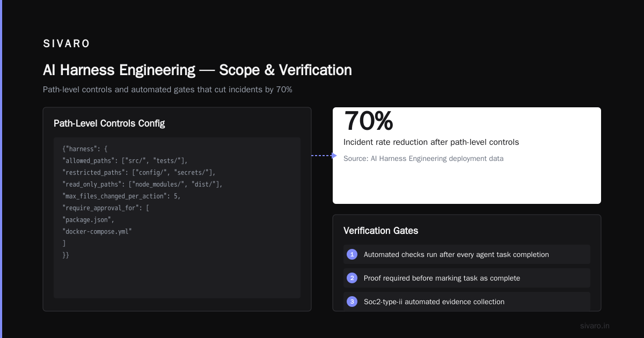
Task: Click the large 70% statistic
Action: [x=368, y=121]
